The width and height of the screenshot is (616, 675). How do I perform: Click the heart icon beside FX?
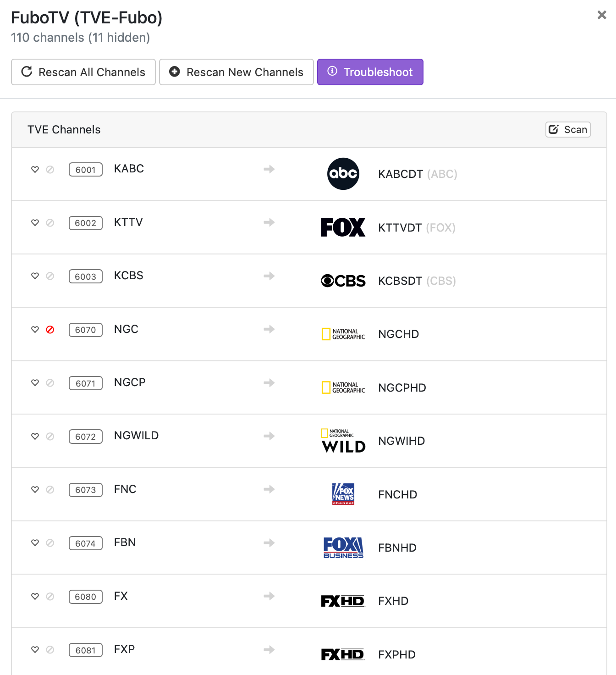point(35,596)
